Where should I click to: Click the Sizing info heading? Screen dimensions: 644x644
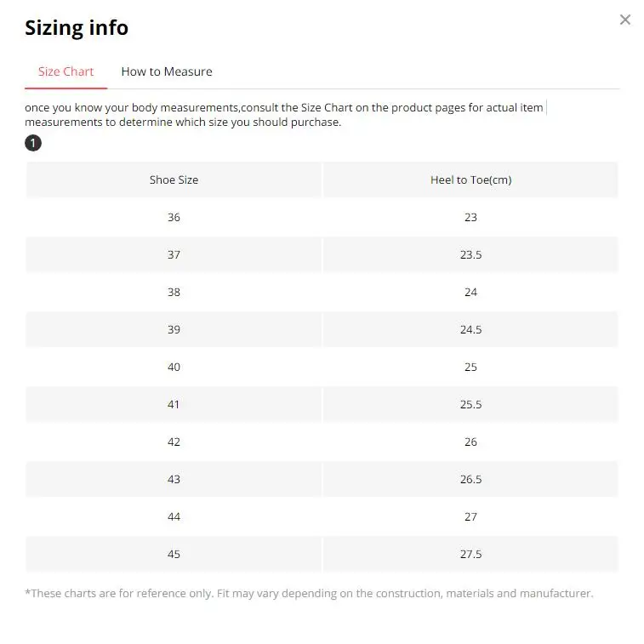coord(77,28)
